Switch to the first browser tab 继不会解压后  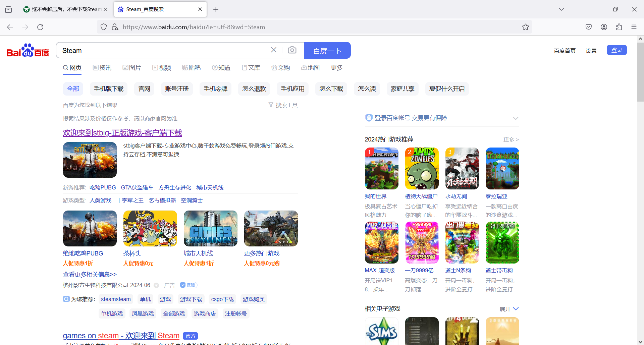pyautogui.click(x=65, y=9)
